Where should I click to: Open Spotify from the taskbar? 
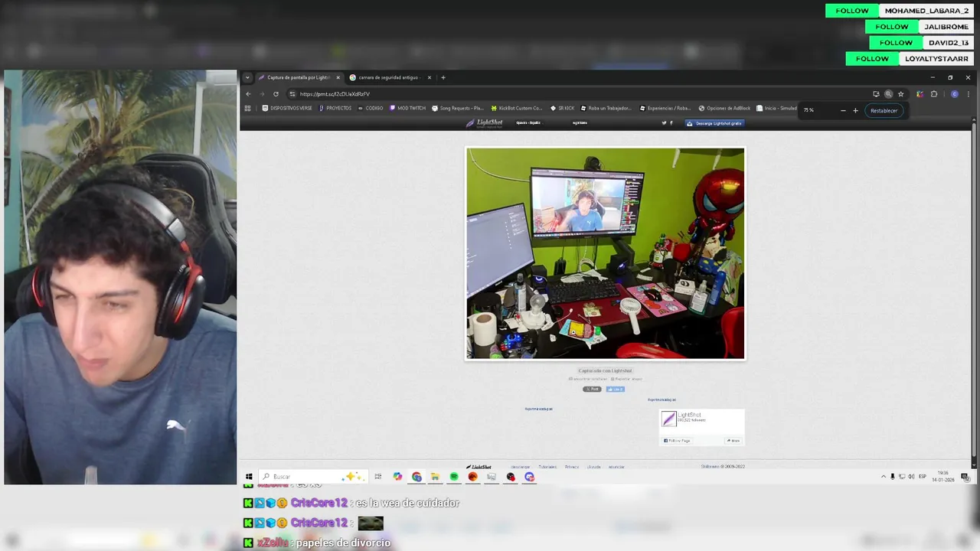(x=454, y=477)
